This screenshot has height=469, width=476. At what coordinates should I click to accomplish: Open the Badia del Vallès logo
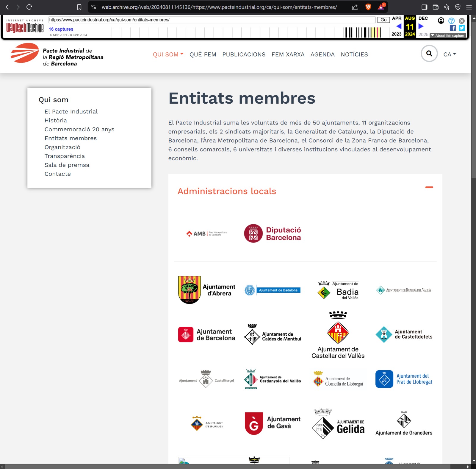[338, 290]
